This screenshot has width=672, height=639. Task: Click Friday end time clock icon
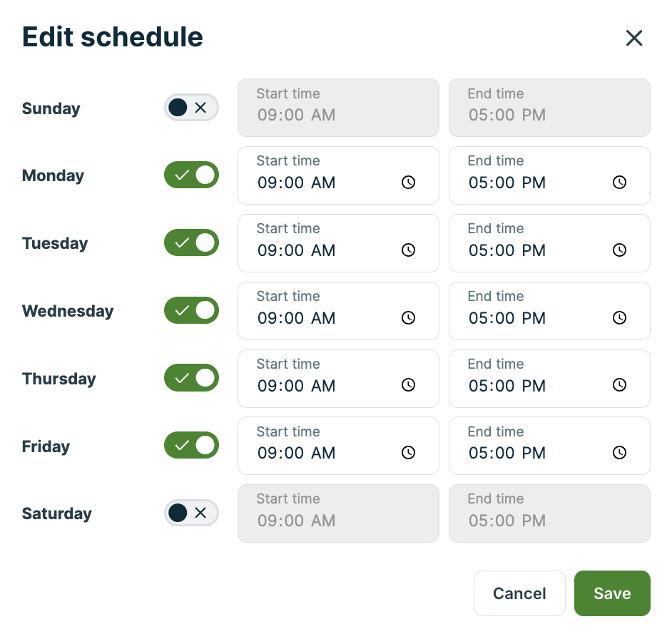pos(619,453)
